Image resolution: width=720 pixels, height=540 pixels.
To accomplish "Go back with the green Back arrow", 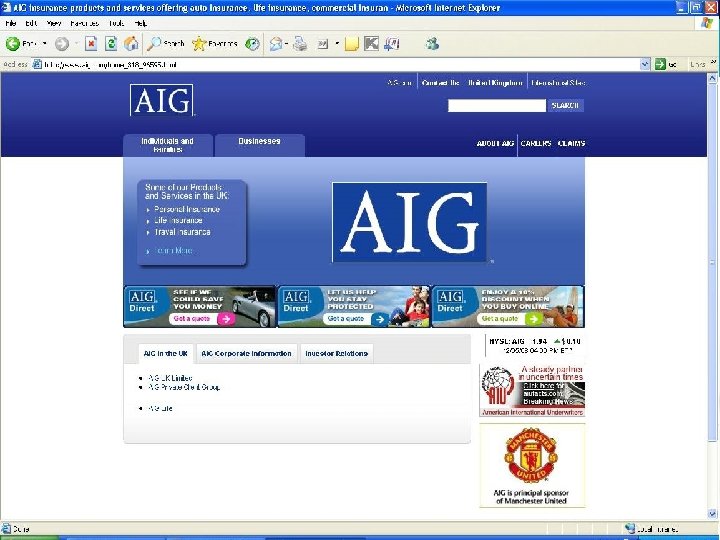I will coord(21,44).
